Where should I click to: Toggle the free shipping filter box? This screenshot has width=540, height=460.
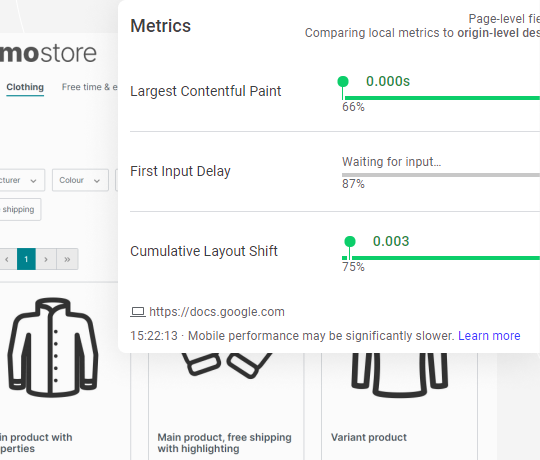(x=20, y=209)
